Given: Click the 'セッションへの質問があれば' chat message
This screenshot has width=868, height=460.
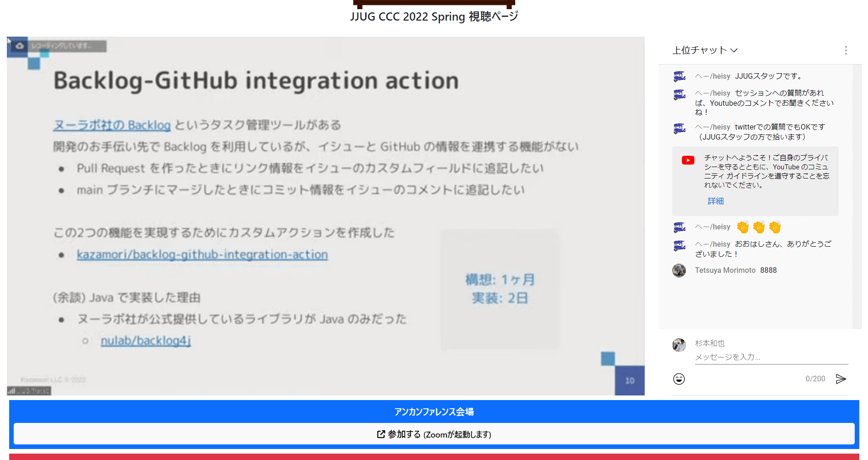Looking at the screenshot, I should click(x=764, y=103).
